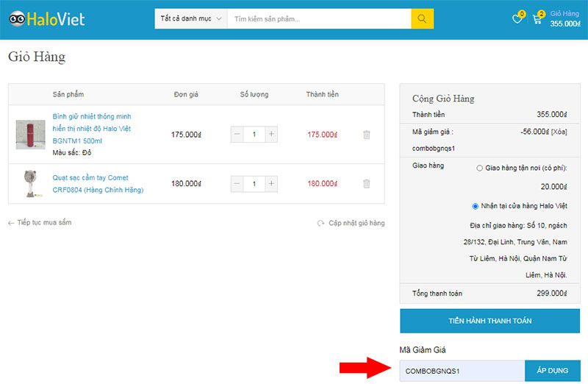Click the red 180.000đ line total

click(323, 184)
